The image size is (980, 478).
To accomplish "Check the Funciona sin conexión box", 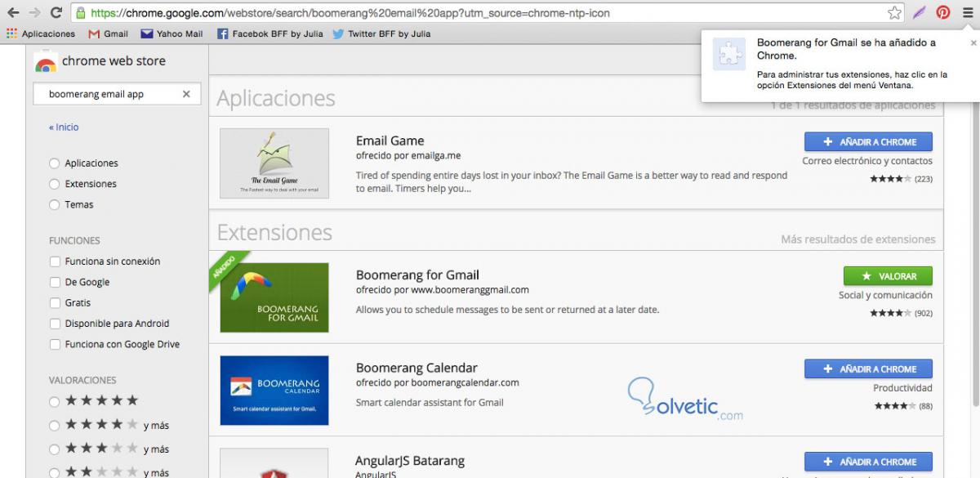I will pos(55,261).
